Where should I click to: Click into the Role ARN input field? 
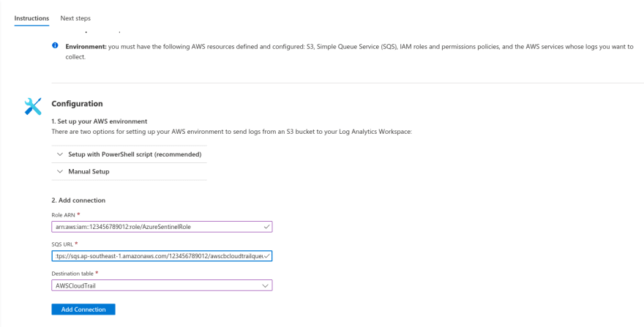pyautogui.click(x=162, y=227)
